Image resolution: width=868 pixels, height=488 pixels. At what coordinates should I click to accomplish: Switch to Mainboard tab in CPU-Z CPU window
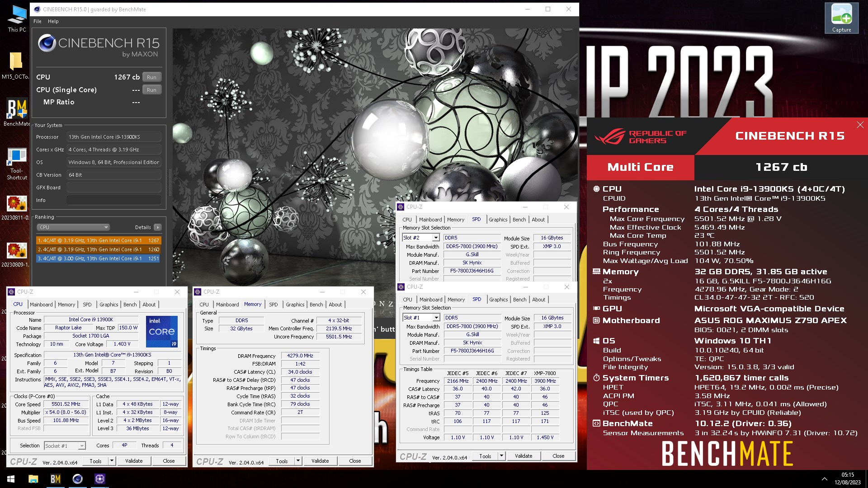click(x=41, y=305)
